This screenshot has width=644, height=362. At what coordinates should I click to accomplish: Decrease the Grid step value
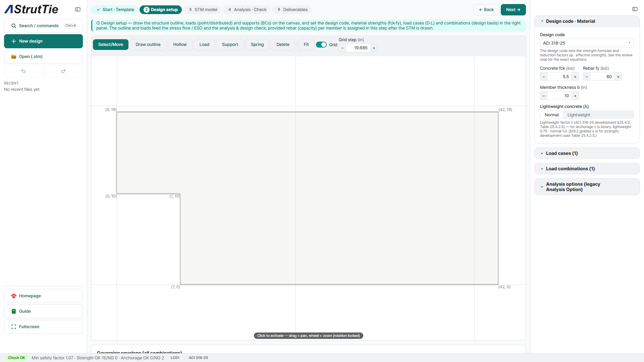coord(342,48)
